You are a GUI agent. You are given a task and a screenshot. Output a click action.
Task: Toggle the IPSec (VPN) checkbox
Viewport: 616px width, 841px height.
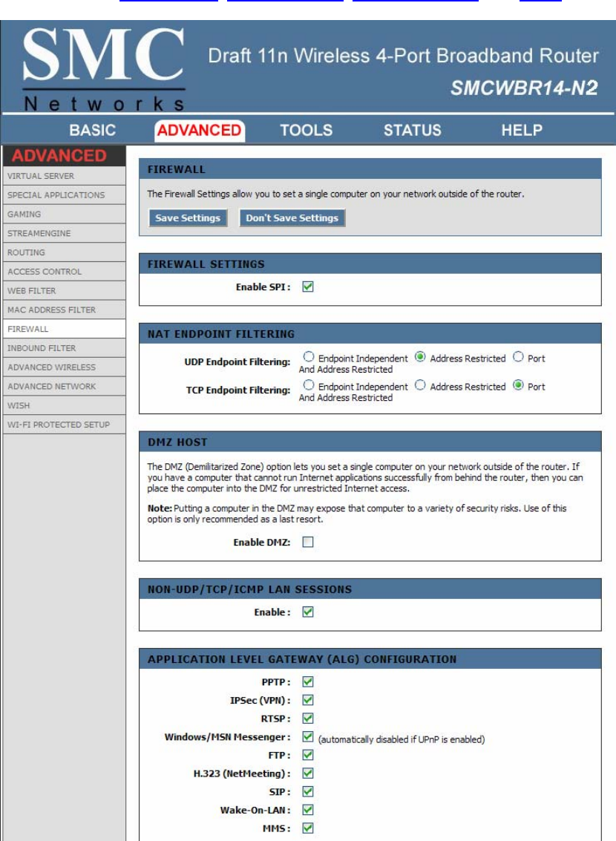pyautogui.click(x=308, y=700)
